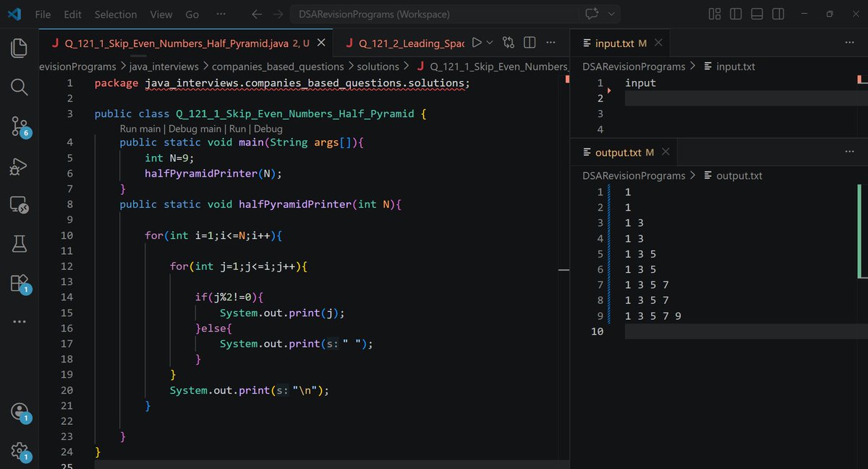The image size is (868, 469).
Task: Open the Run and Debug view
Action: pyautogui.click(x=20, y=166)
